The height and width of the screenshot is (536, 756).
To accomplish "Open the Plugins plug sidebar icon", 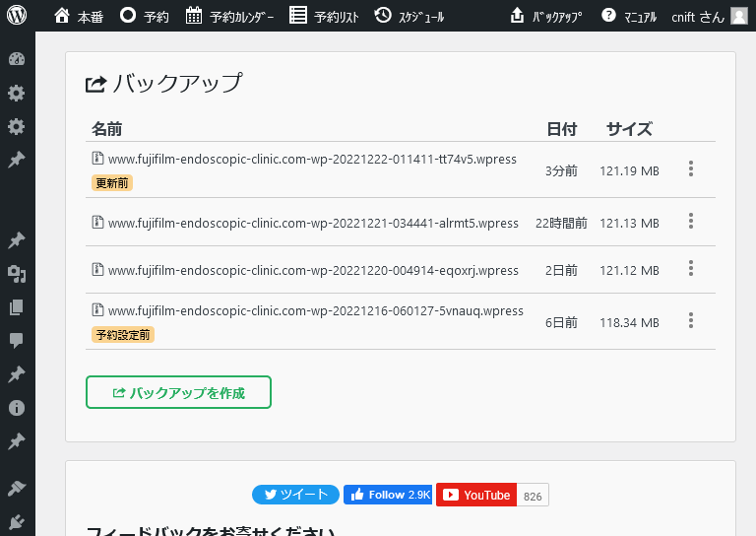I will [17, 522].
